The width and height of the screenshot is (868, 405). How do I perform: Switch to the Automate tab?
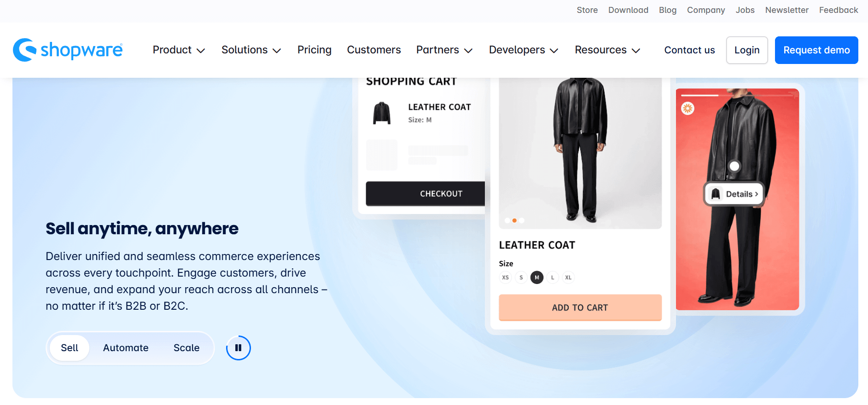click(x=125, y=348)
